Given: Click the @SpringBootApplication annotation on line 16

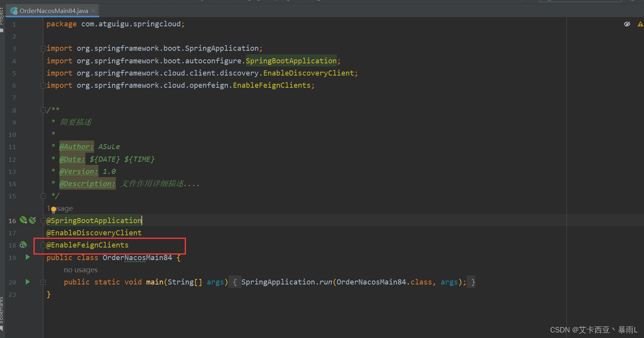Looking at the screenshot, I should (x=94, y=221).
